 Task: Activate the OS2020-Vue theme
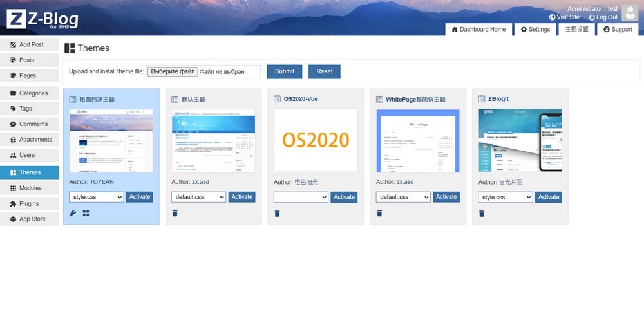[344, 197]
